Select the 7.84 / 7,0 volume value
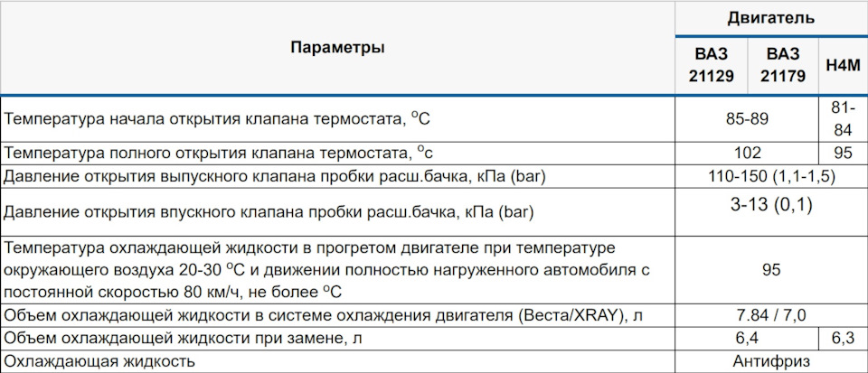 771,315
